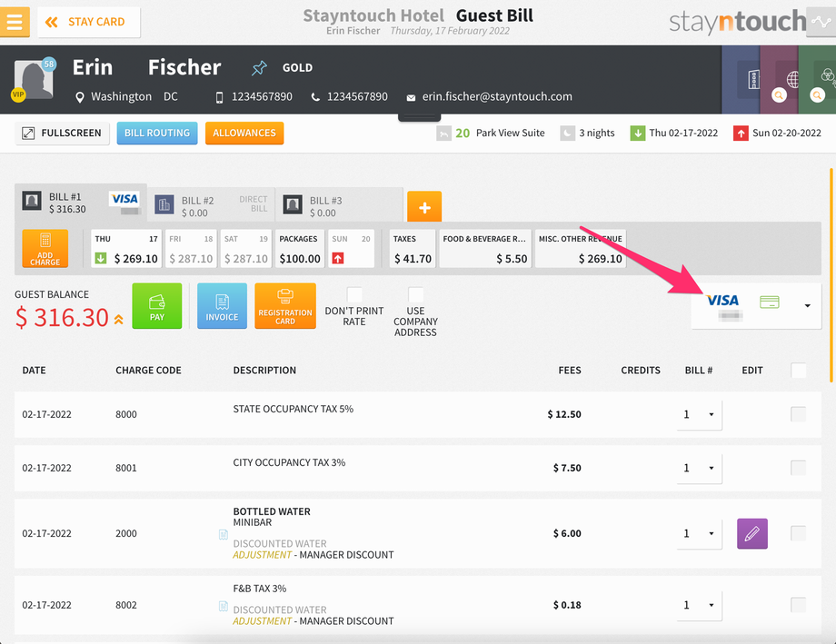Viewport: 836px width, 644px height.
Task: Open the group card icon in green panel
Action: 828,75
